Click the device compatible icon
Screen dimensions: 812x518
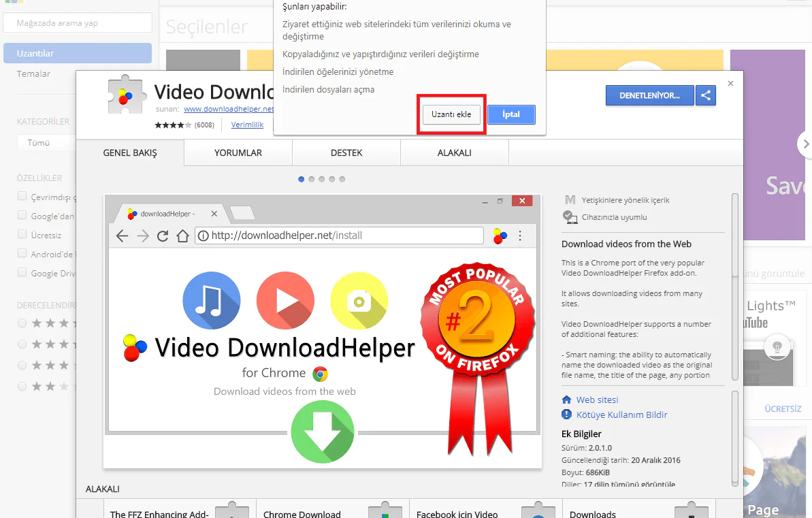pyautogui.click(x=570, y=217)
